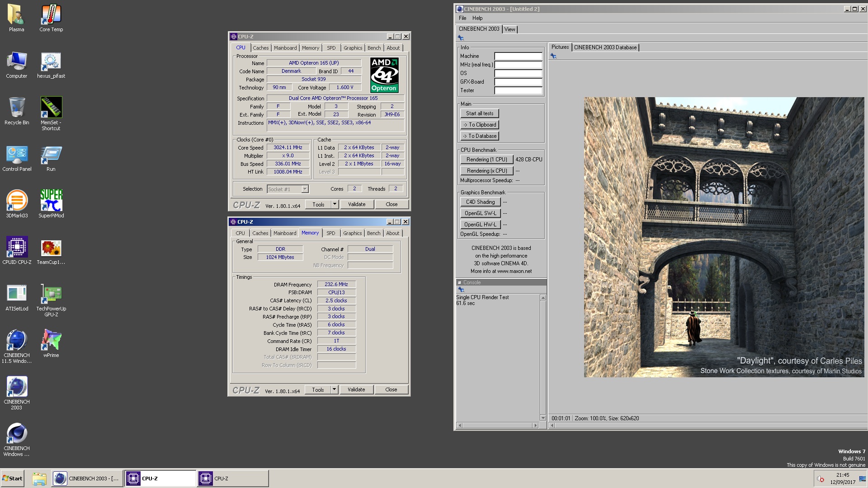This screenshot has width=868, height=488.
Task: Switch to CINEBENCH 2003 Database tab
Action: (605, 47)
